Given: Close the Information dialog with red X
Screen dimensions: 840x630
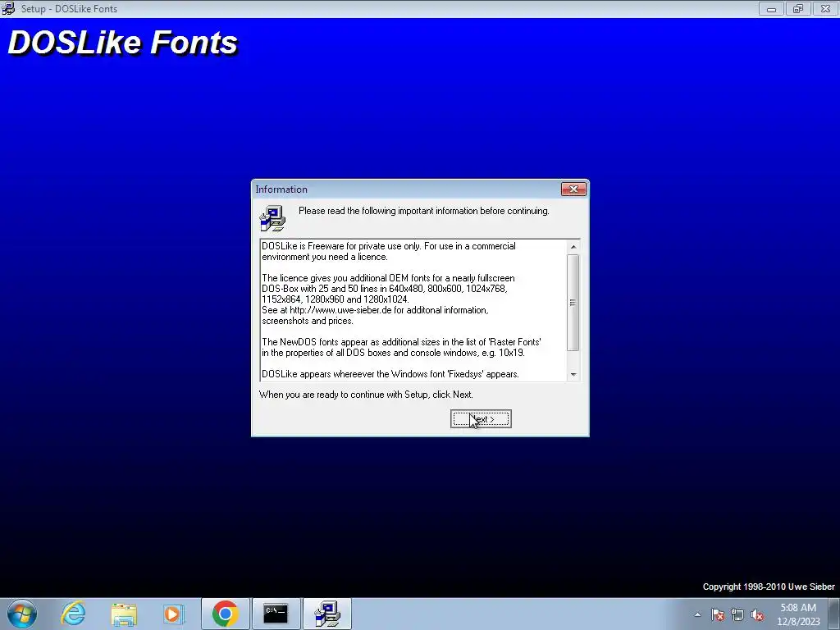Looking at the screenshot, I should point(573,189).
